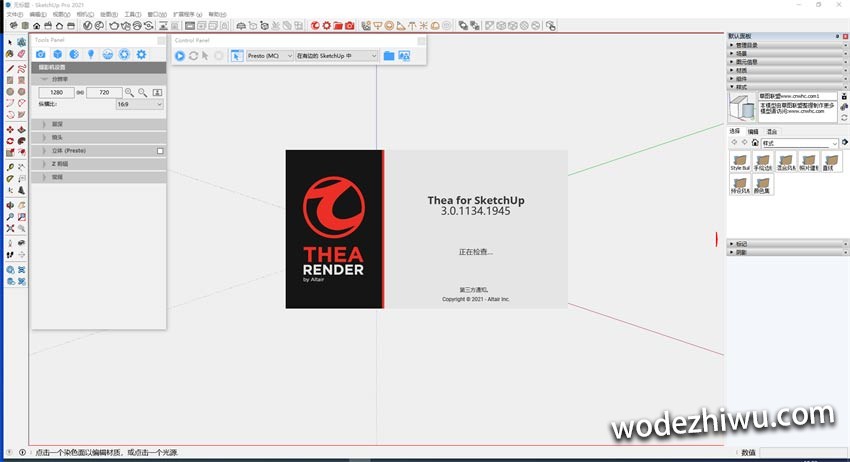The image size is (850, 462).
Task: Open the Presto (MC) engine dropdown
Action: coord(269,56)
